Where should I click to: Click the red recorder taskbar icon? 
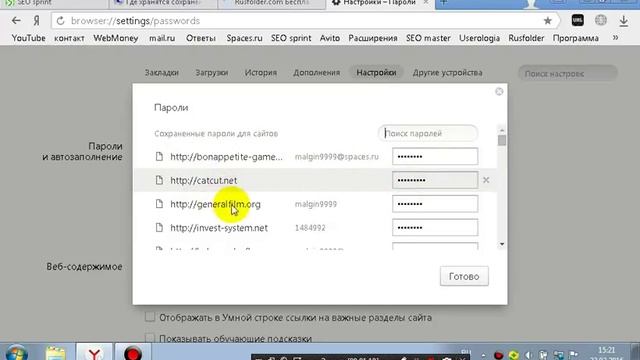132,352
